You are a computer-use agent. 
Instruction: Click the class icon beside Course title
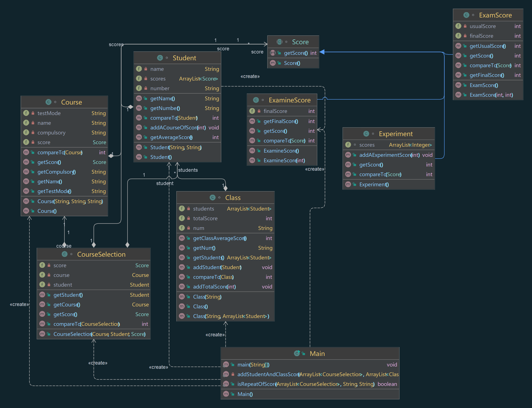coord(48,102)
